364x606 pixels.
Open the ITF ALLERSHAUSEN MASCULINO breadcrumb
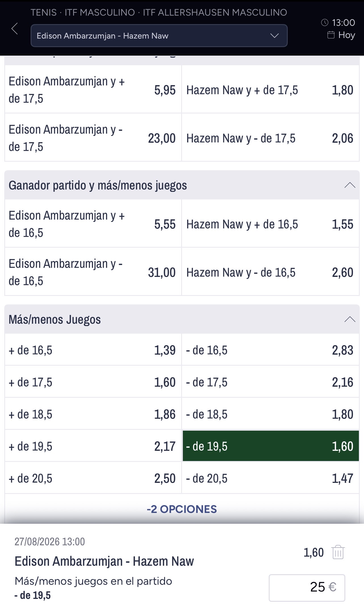point(215,12)
